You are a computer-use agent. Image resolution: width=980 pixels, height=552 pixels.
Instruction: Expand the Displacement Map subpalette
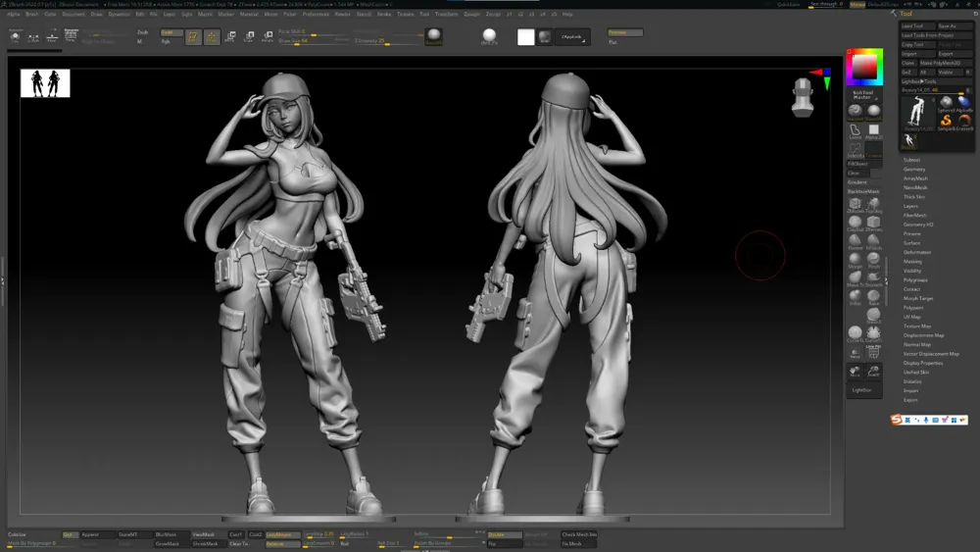924,335
